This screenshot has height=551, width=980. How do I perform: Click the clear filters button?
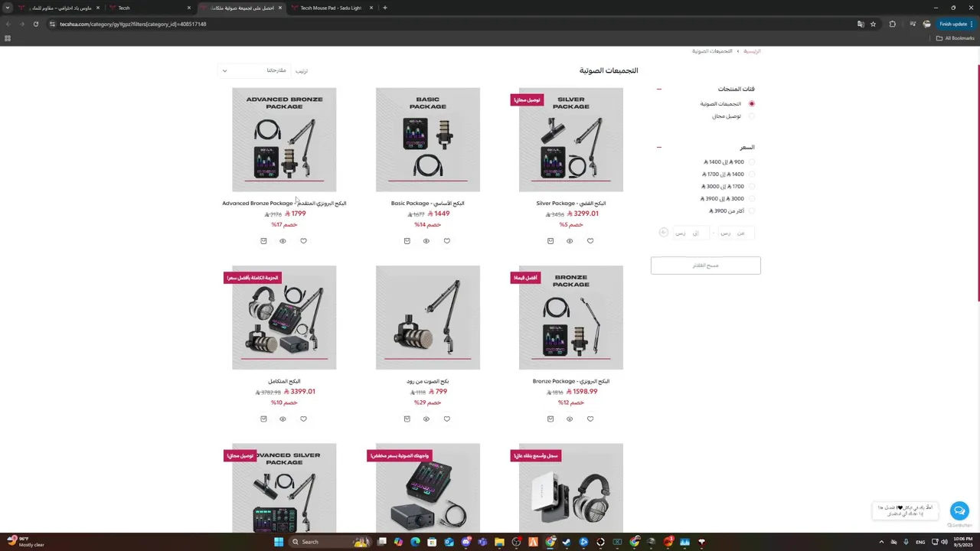click(x=706, y=266)
